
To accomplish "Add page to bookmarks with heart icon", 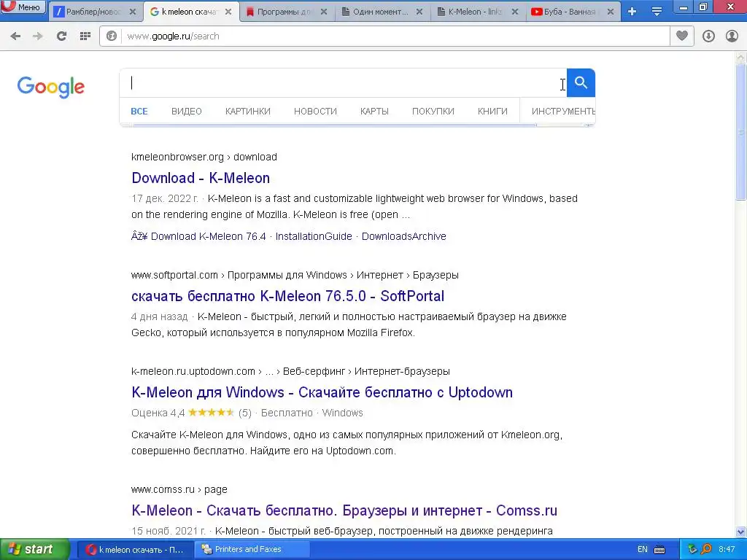I will (682, 36).
